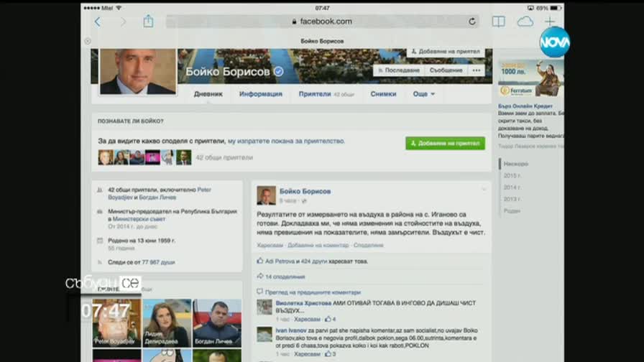This screenshot has height=362, width=644.
Task: Jump to Наскоро in the timeline
Action: pyautogui.click(x=516, y=164)
